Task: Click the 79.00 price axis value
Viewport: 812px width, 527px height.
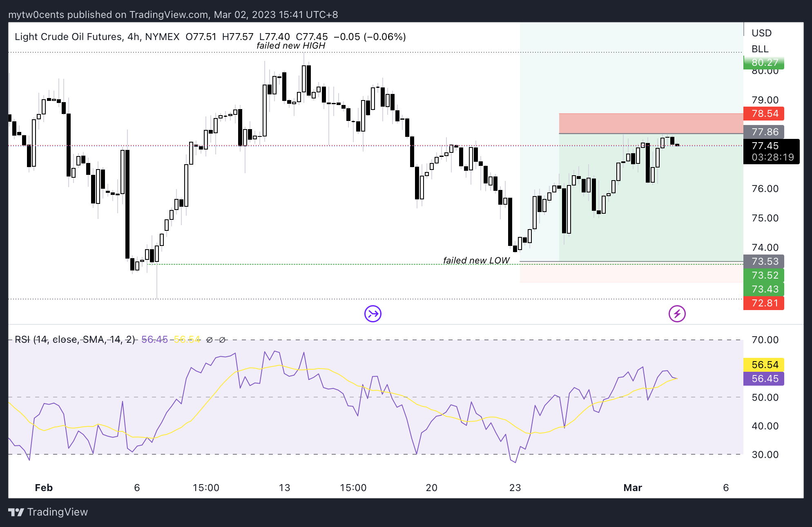Action: tap(765, 100)
